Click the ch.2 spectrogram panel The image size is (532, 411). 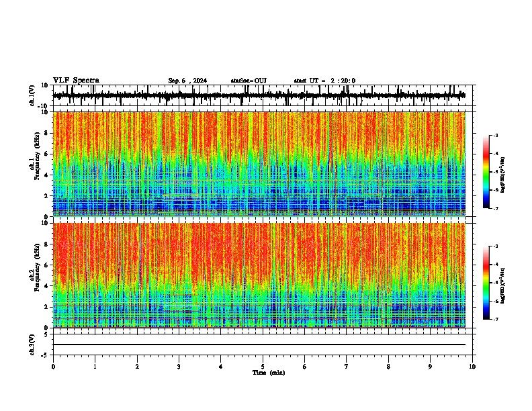coord(259,275)
